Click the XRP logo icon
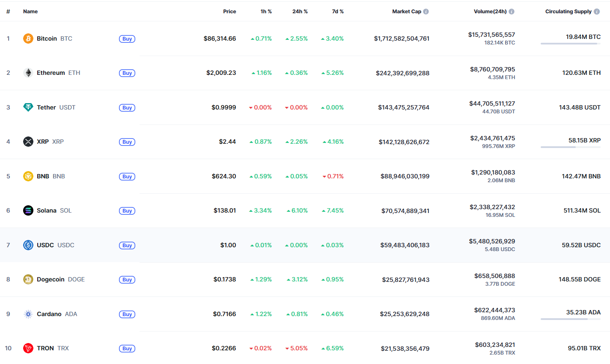Image resolution: width=610 pixels, height=364 pixels. [28, 142]
